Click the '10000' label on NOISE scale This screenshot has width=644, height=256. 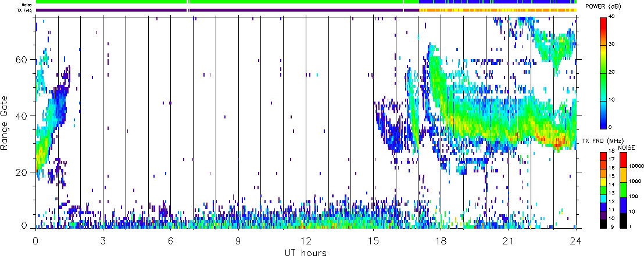636,166
